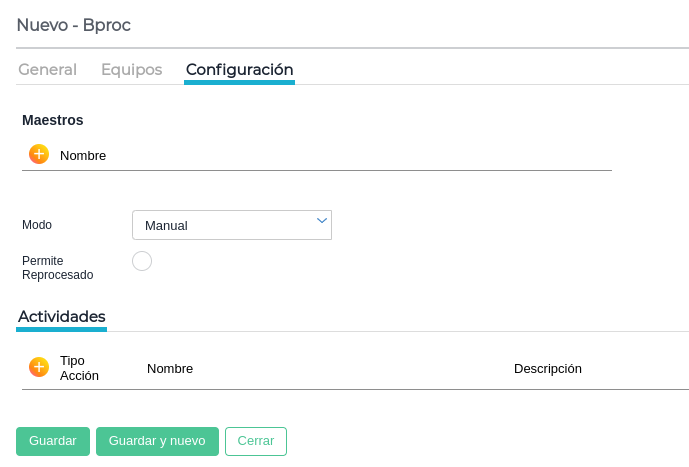
Task: Click the Descripción column header
Action: pyautogui.click(x=548, y=369)
